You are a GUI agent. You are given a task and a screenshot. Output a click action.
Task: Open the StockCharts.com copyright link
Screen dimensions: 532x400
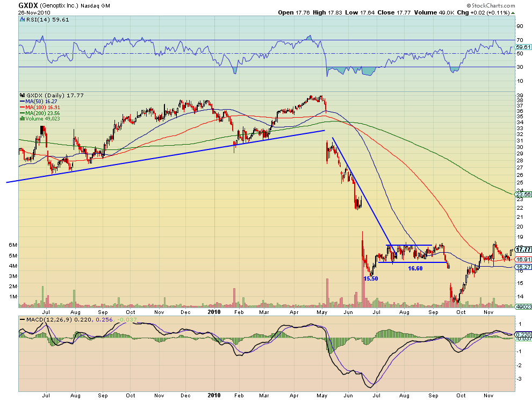(x=491, y=5)
